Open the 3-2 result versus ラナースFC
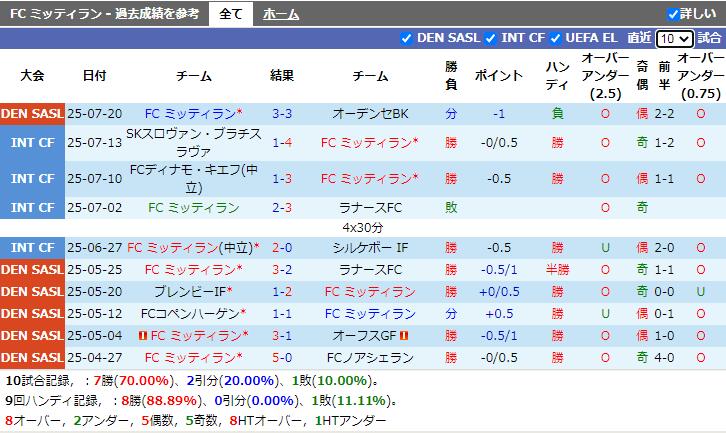The height and width of the screenshot is (433, 726). click(282, 270)
